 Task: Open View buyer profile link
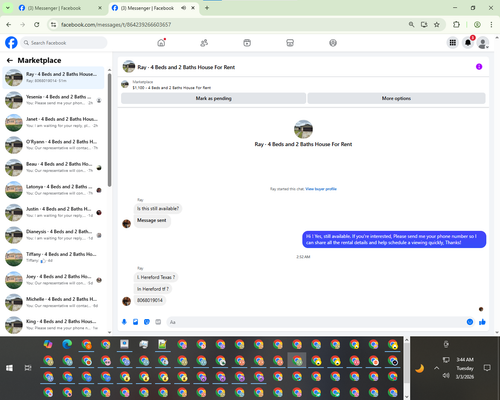pyautogui.click(x=321, y=189)
